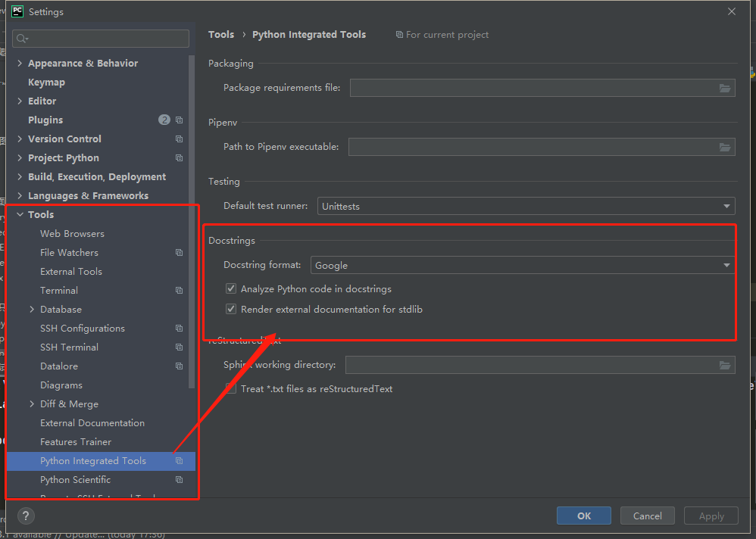Select File Watchers settings page
Viewport: 756px width, 539px height.
point(69,252)
